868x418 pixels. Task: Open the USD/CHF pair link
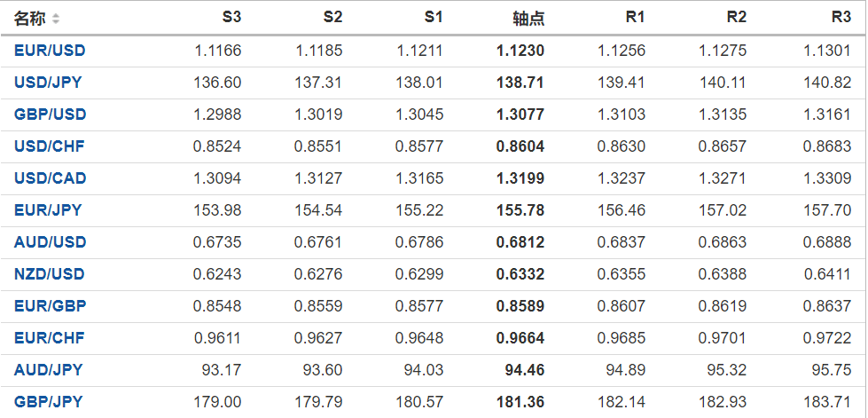pyautogui.click(x=50, y=146)
